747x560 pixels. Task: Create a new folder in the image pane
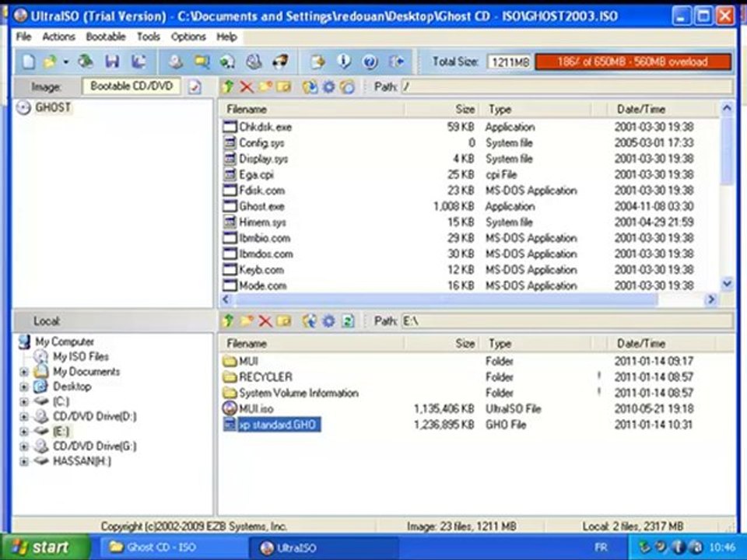point(265,86)
